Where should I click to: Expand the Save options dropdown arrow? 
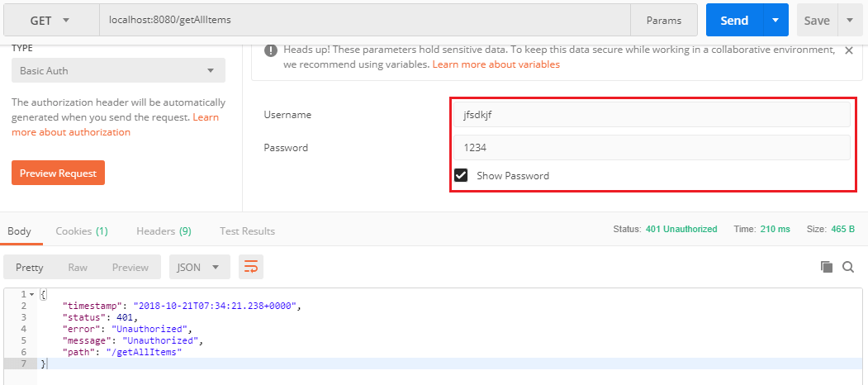click(x=850, y=20)
